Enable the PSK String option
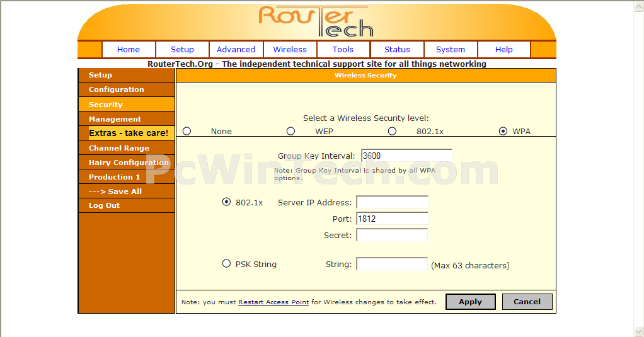644x337 pixels. [226, 264]
